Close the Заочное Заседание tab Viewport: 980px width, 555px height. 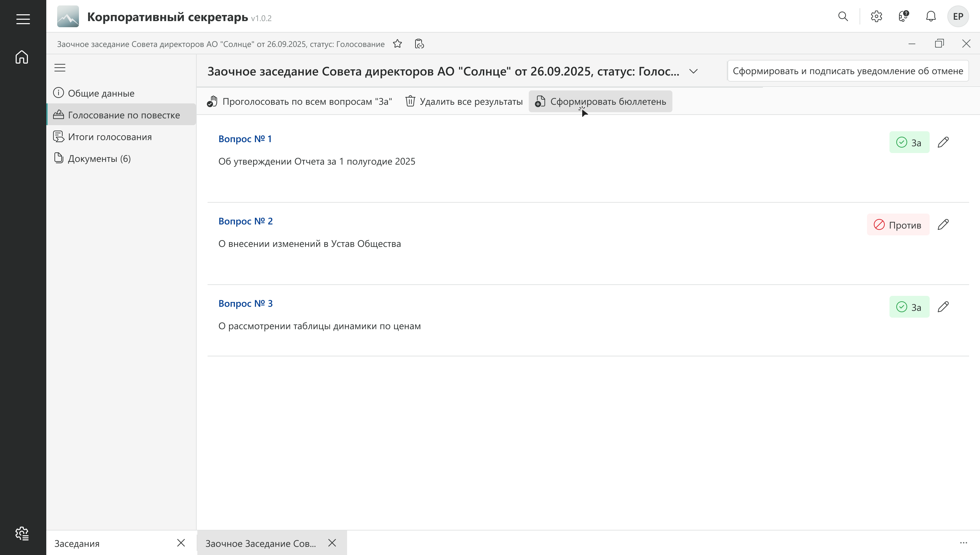332,543
